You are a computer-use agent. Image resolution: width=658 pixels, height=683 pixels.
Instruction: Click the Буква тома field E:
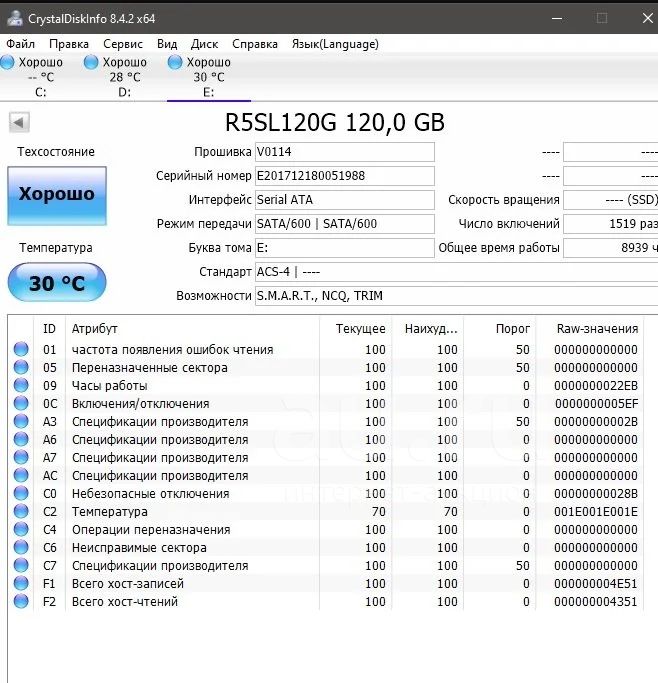point(344,248)
